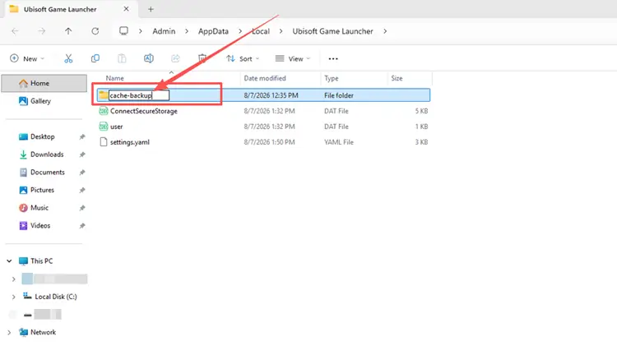Click the cache-backup folder icon
Screen dimensions: 617x364
(x=104, y=94)
